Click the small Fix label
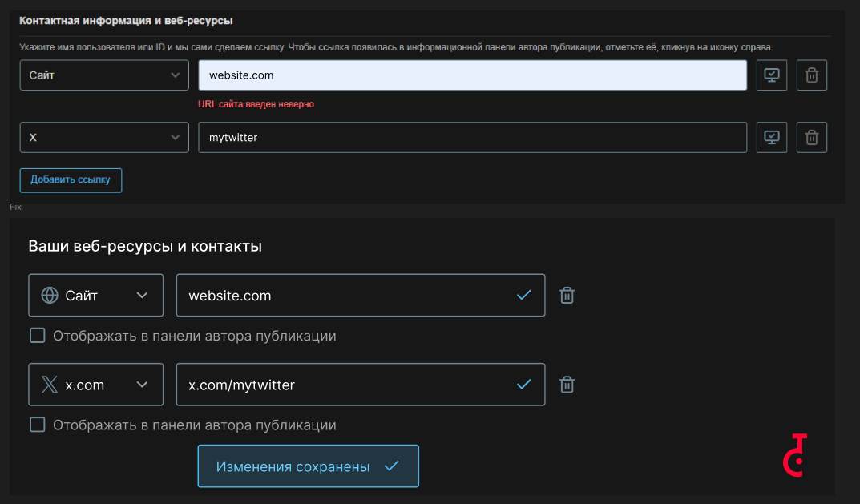Image resolution: width=860 pixels, height=504 pixels. (15, 207)
